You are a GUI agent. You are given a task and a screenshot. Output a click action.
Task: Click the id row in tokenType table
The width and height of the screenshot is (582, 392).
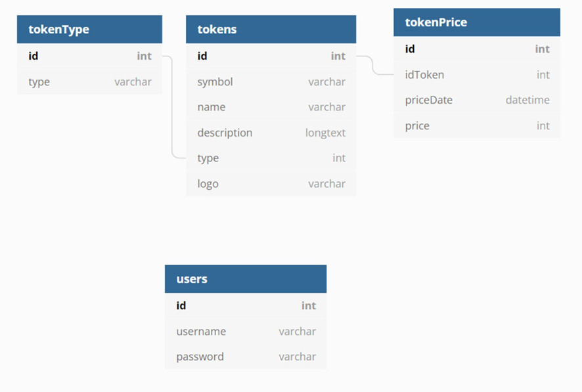pos(89,56)
